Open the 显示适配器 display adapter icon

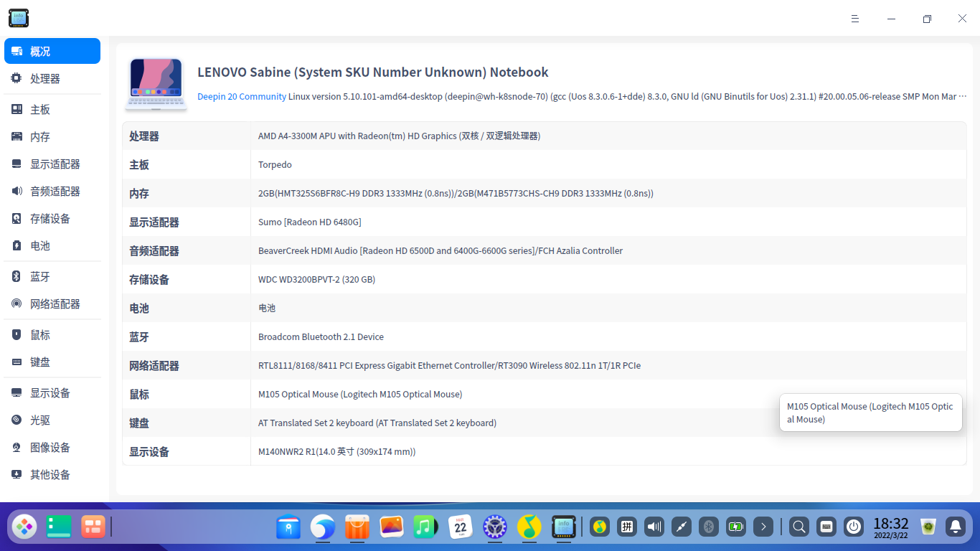(x=17, y=164)
